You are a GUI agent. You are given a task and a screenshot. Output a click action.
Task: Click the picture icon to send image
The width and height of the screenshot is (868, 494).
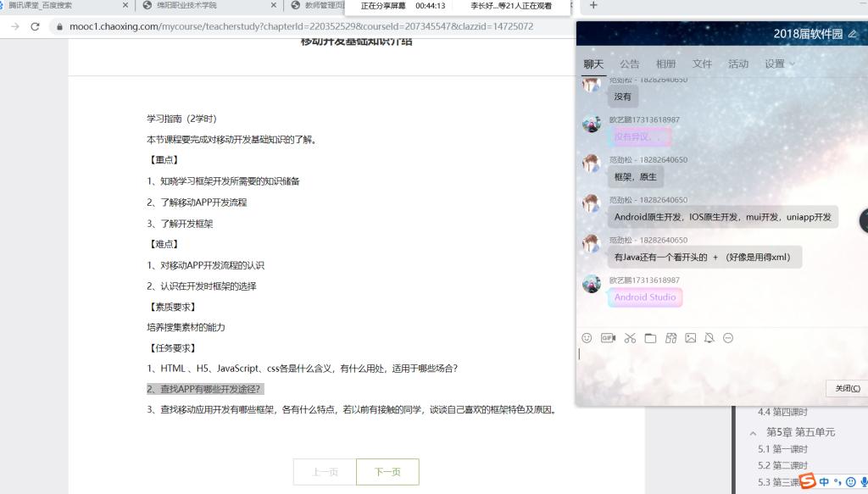coord(691,338)
